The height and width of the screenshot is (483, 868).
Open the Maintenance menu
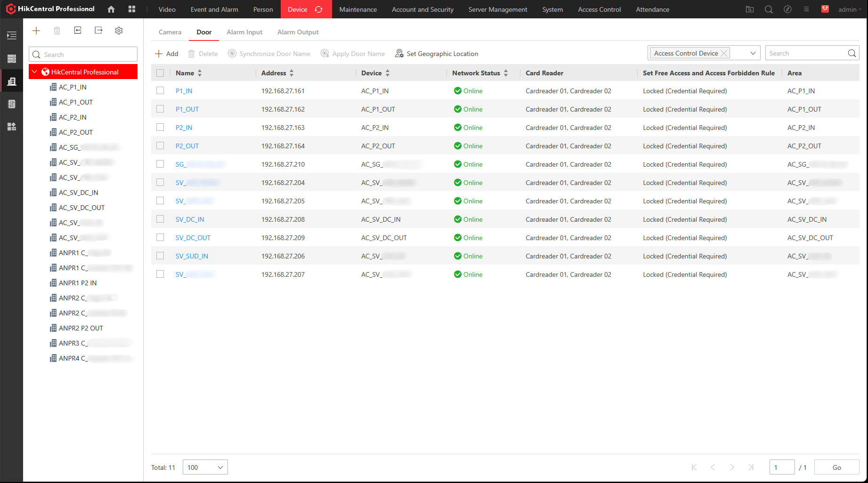pos(358,9)
